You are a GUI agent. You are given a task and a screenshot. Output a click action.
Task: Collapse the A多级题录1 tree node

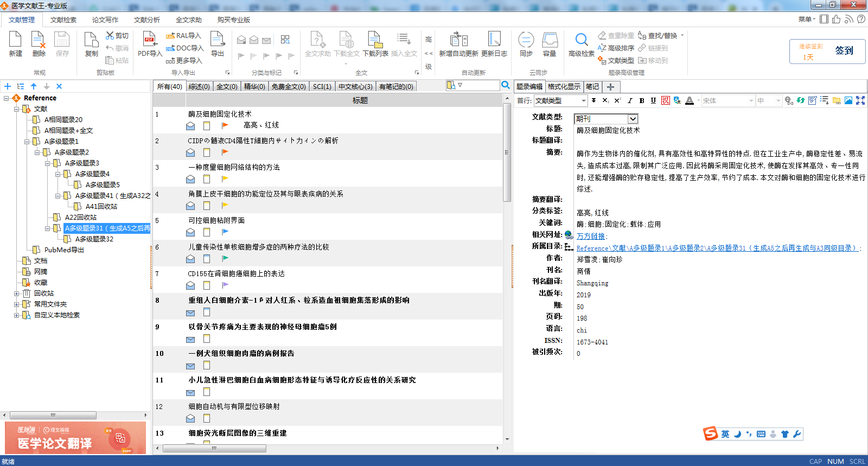[x=27, y=142]
